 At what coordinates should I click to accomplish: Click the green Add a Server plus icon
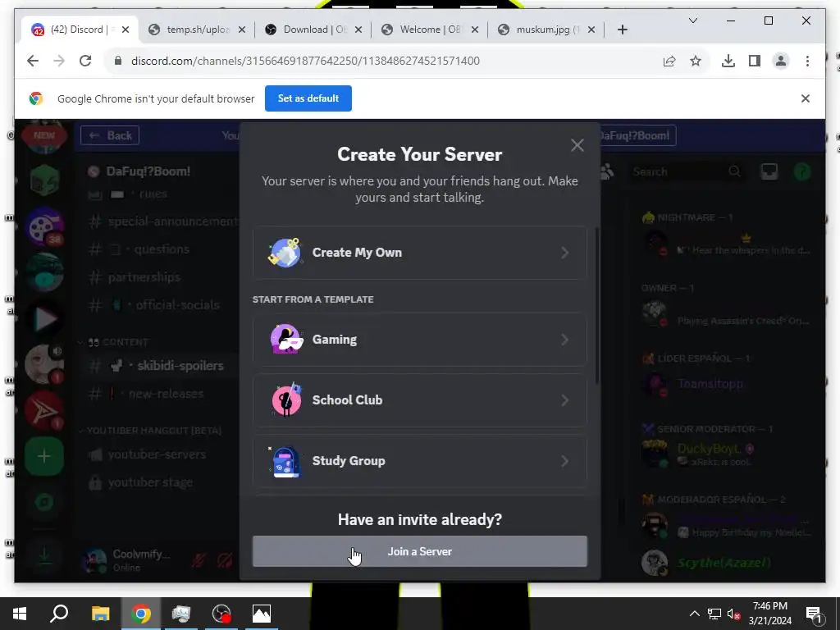pos(44,456)
